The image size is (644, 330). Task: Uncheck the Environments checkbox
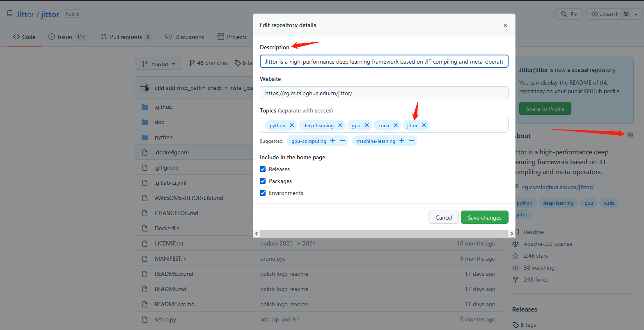(x=263, y=193)
